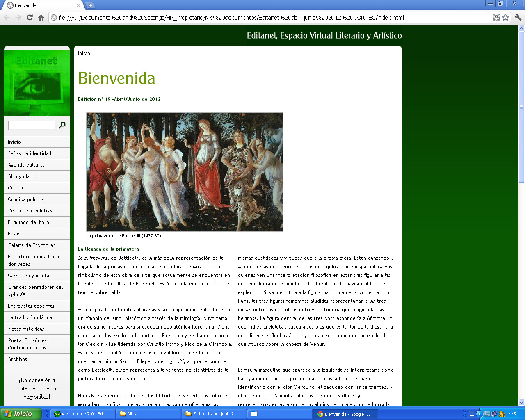Open Entrevistas apócrifas section

click(x=37, y=306)
